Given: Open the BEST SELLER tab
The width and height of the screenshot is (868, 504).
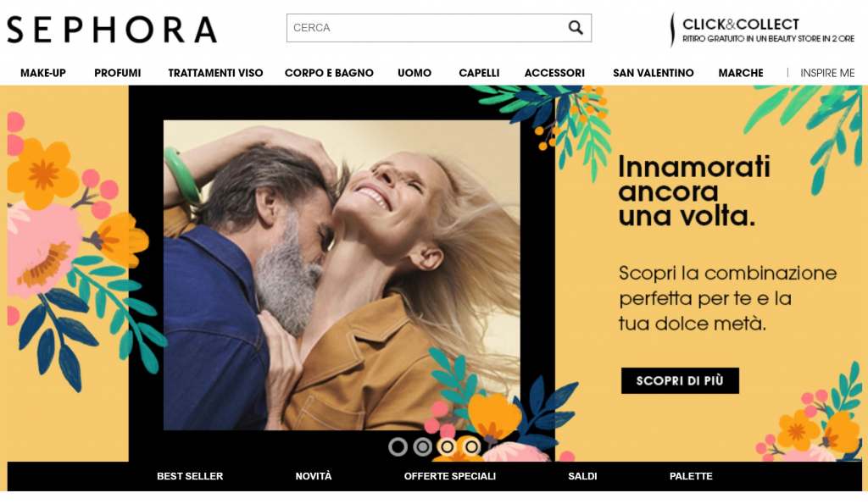Looking at the screenshot, I should click(190, 476).
